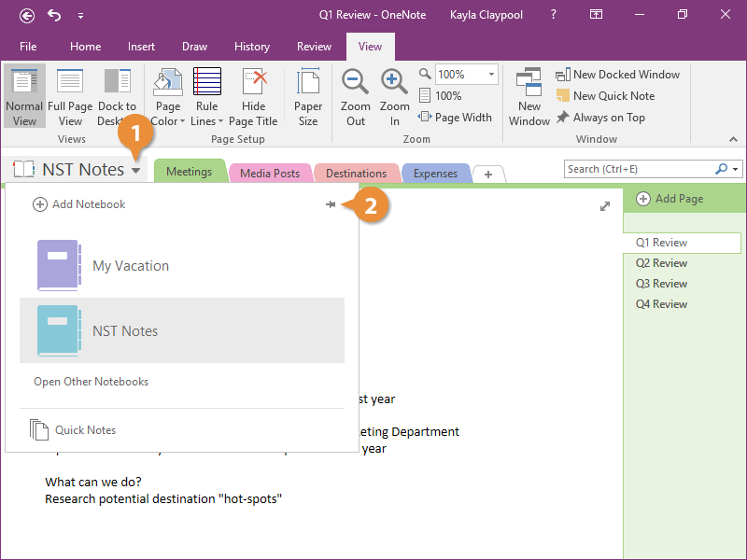
Task: Toggle Always on Top
Action: (600, 118)
